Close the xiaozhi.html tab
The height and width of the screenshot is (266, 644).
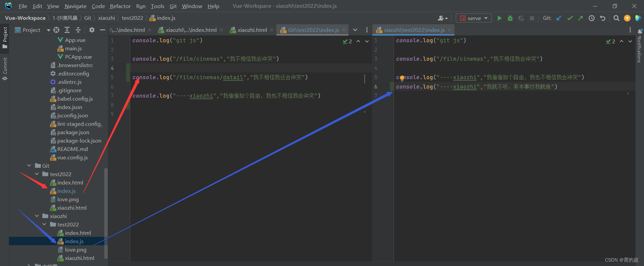[272, 30]
